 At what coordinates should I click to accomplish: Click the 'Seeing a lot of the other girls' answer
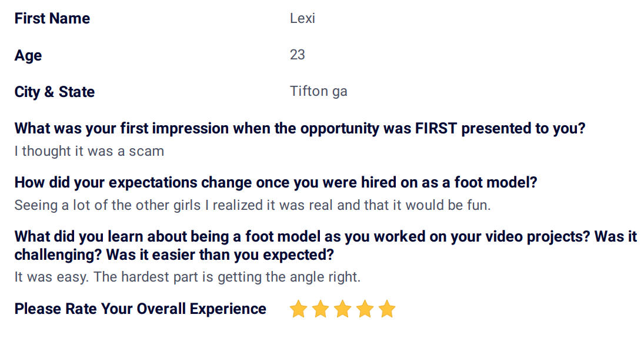[x=252, y=205]
